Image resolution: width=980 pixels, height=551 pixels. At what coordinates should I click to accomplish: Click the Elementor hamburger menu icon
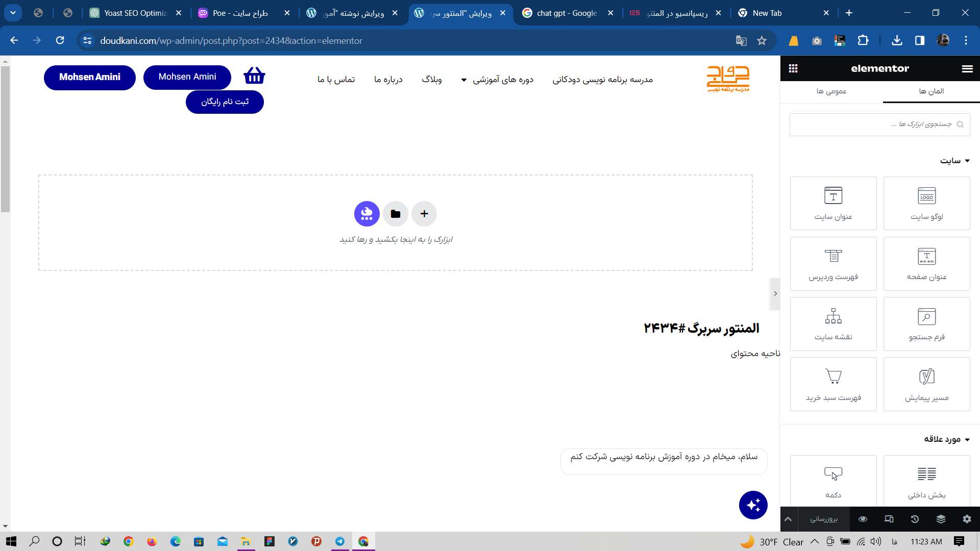pos(967,67)
